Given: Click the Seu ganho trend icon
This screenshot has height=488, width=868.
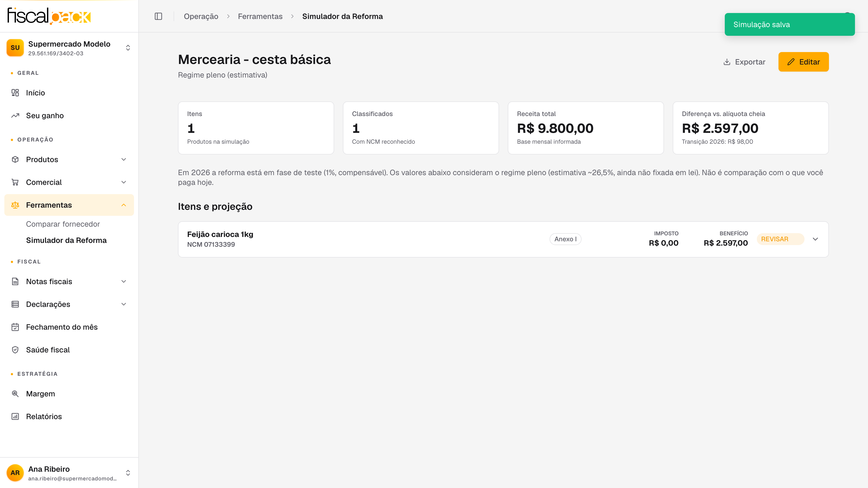Looking at the screenshot, I should 15,115.
